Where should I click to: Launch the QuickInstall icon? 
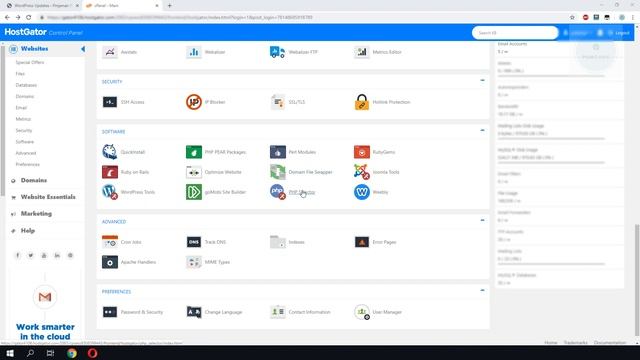tap(110, 152)
